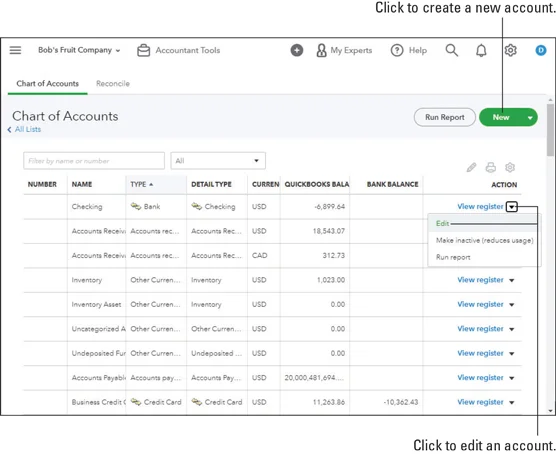
Task: Open table gear settings icon
Action: pyautogui.click(x=510, y=167)
